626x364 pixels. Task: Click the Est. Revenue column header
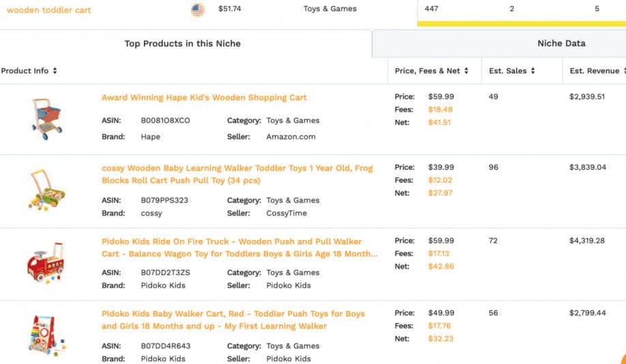[x=595, y=71]
